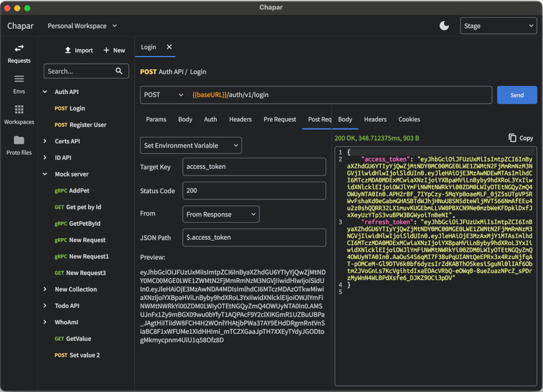The height and width of the screenshot is (392, 543).
Task: Open the Set Environment Variable dropdown
Action: [x=191, y=145]
